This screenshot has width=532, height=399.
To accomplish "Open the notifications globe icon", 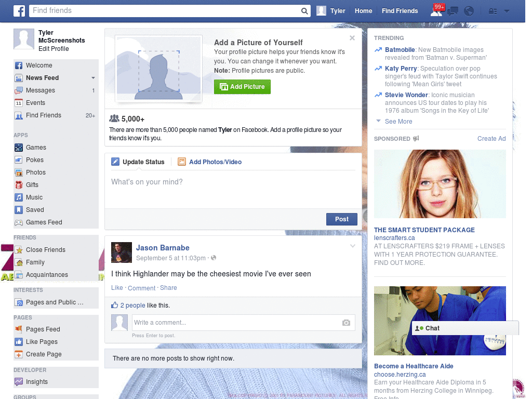I will (469, 11).
